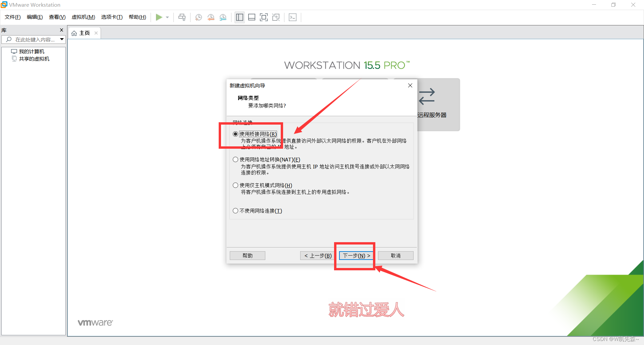Open the 编辑(E) menu
Viewport: 644px width, 345px height.
pos(35,17)
